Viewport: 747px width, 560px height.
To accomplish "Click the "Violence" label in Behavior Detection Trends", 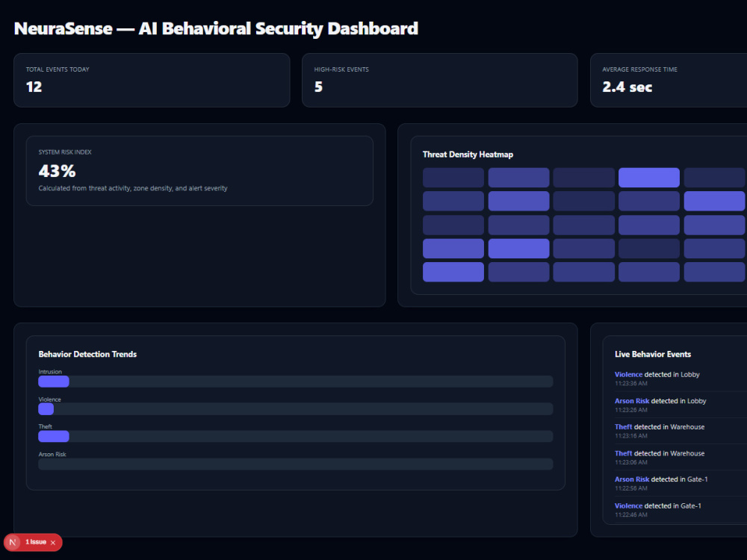I will 49,399.
